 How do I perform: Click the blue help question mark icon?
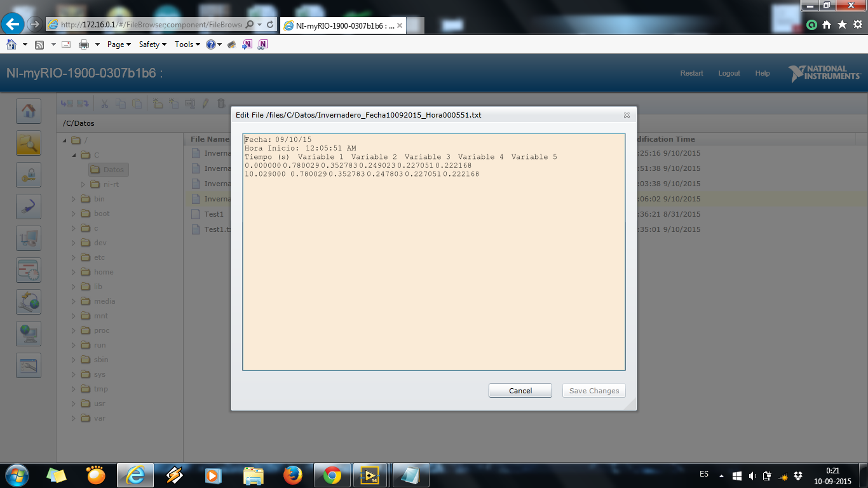click(211, 44)
